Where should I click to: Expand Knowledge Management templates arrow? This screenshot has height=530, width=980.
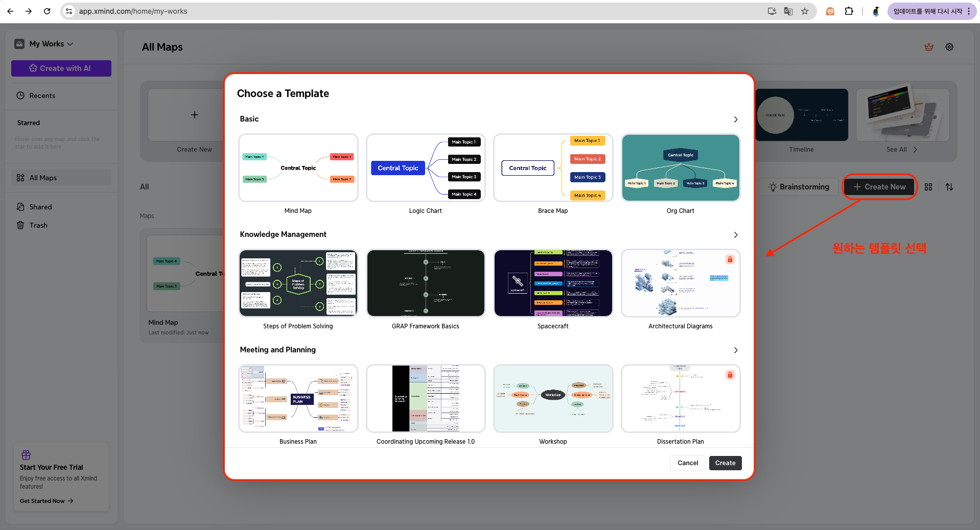click(735, 235)
